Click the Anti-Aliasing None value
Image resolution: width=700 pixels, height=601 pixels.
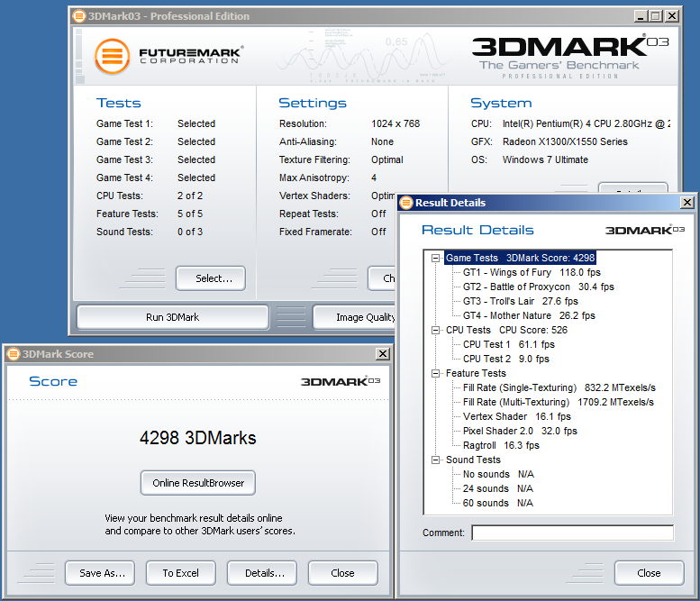tap(382, 142)
